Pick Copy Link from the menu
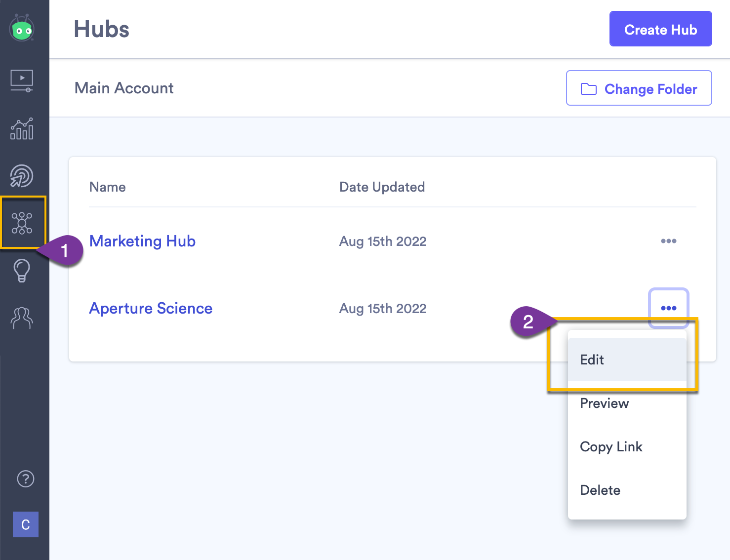This screenshot has width=730, height=560. point(611,446)
